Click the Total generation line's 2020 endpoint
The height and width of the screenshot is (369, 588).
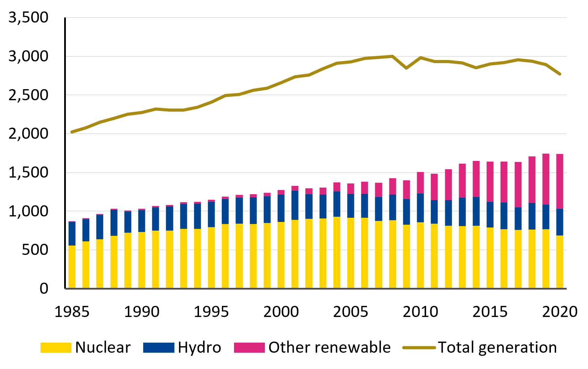[560, 74]
